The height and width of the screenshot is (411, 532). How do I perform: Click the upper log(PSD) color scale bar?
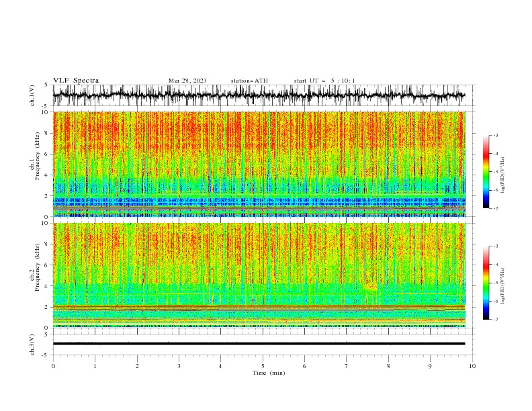point(486,172)
